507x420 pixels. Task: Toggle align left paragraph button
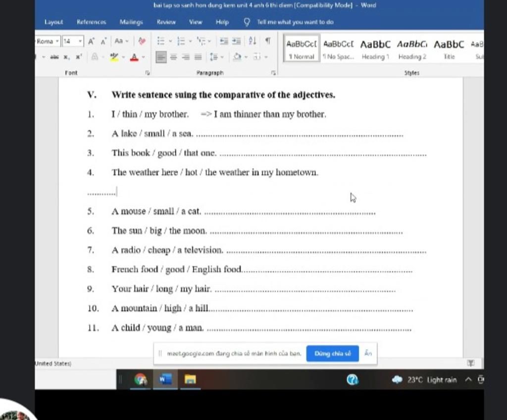pos(161,57)
